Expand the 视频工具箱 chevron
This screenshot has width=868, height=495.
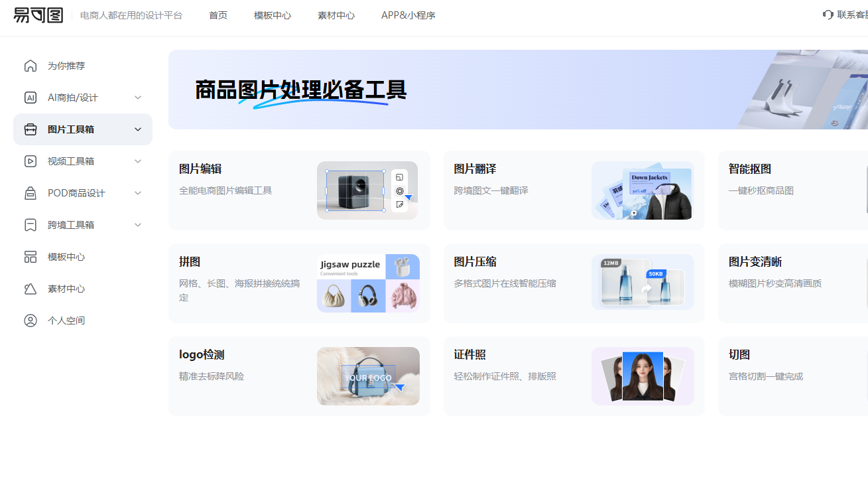[138, 161]
